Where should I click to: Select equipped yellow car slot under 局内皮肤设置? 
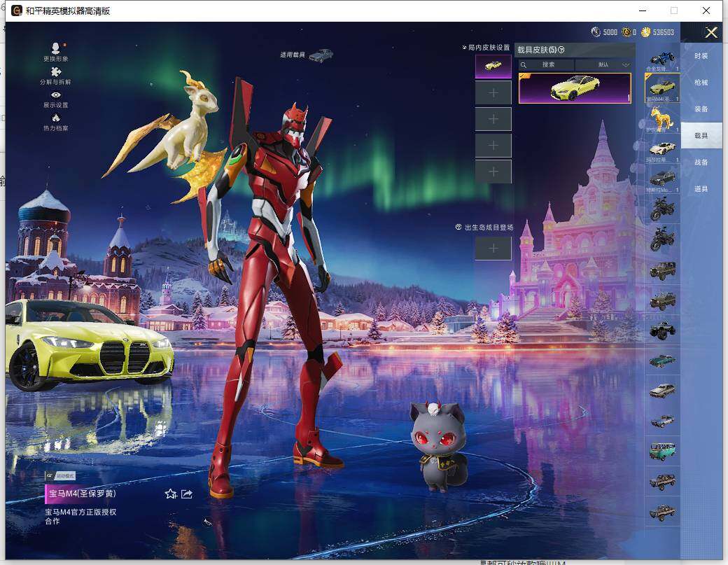493,66
